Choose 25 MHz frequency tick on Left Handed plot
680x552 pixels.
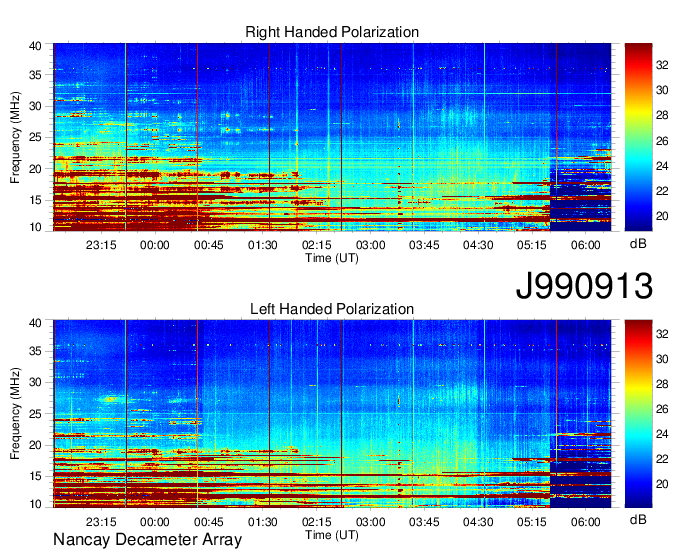click(x=35, y=414)
